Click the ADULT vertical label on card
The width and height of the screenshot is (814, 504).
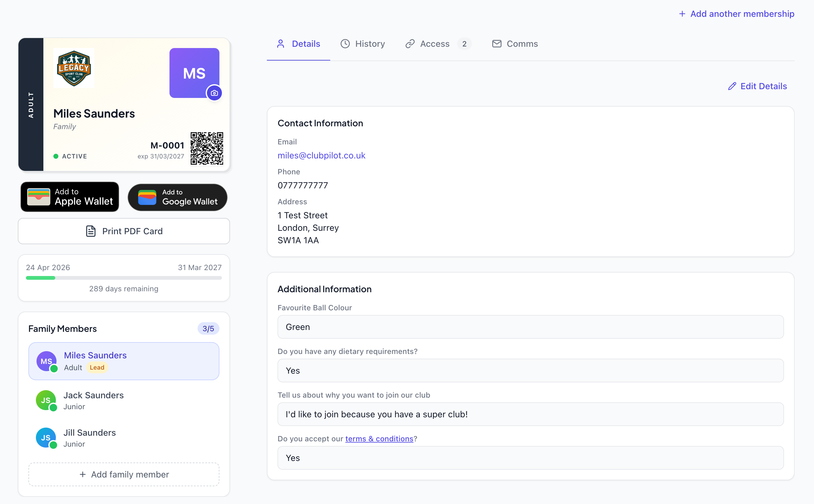31,105
